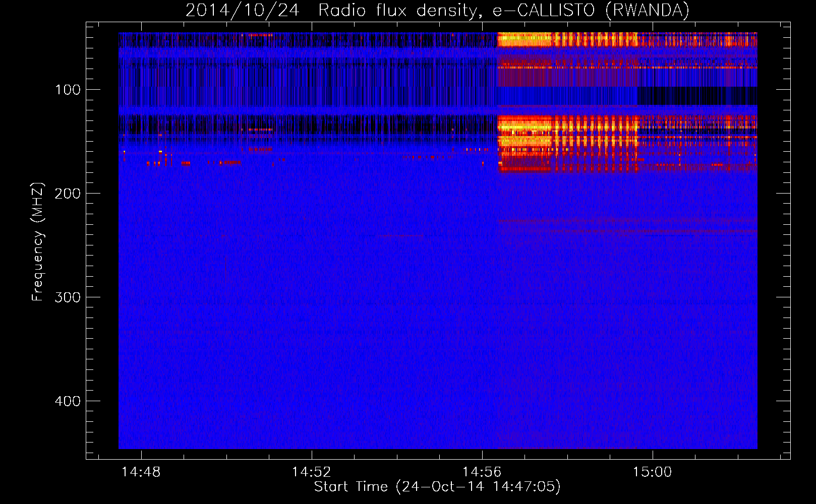Click the plot title mentioning e-CALLISTO (RWANDA)
816x504 pixels.
point(437,10)
